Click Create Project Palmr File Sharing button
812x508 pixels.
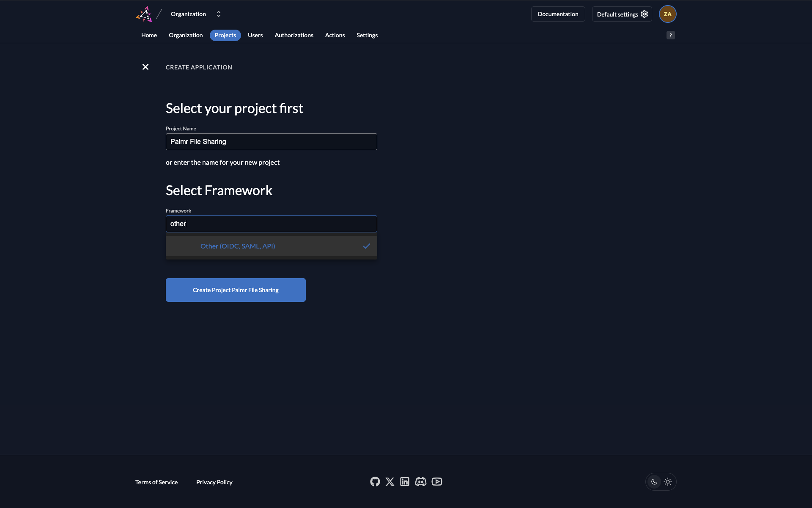(x=236, y=290)
